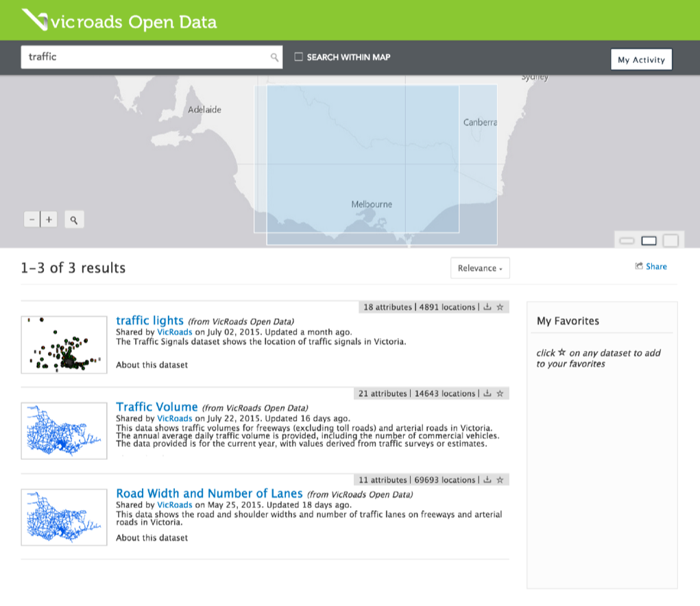Open the traffic lights map thumbnail

pos(64,345)
